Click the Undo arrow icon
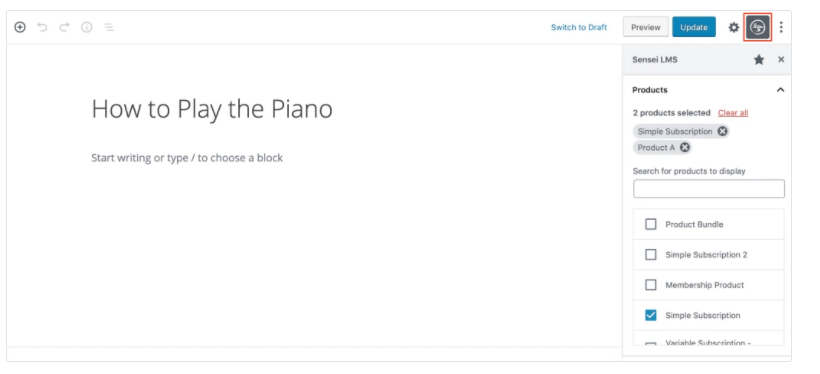Screen dimensions: 820x374 pos(42,27)
